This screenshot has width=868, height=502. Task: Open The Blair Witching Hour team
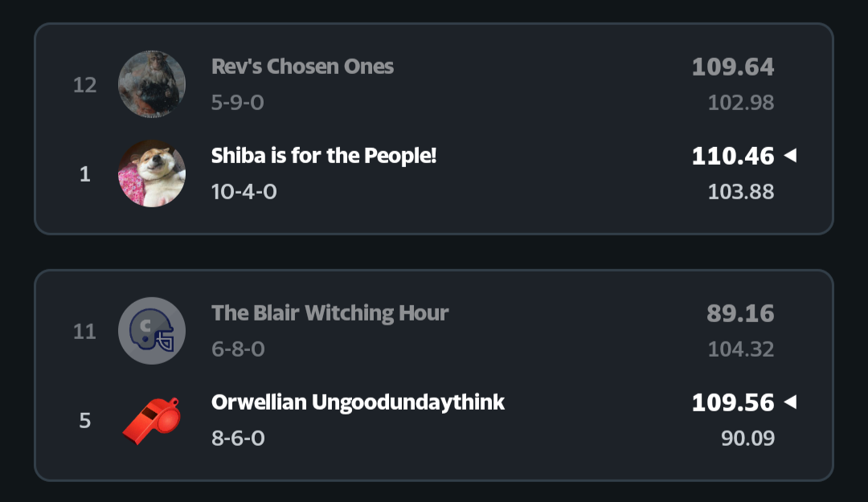[330, 313]
